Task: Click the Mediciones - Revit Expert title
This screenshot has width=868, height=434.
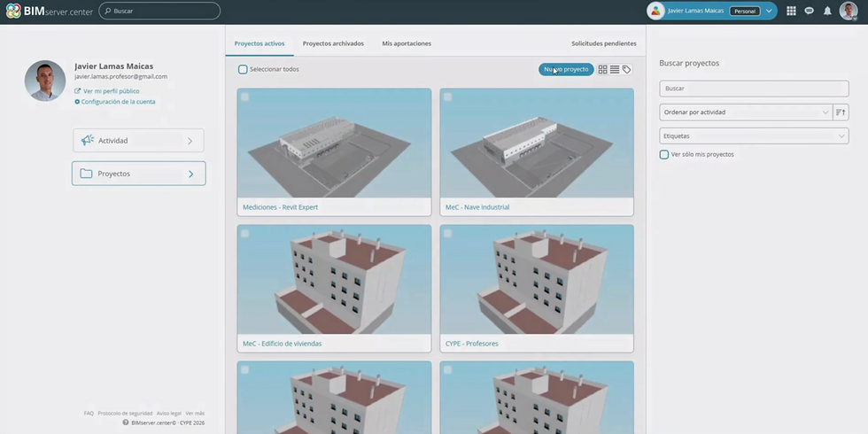Action: click(280, 207)
